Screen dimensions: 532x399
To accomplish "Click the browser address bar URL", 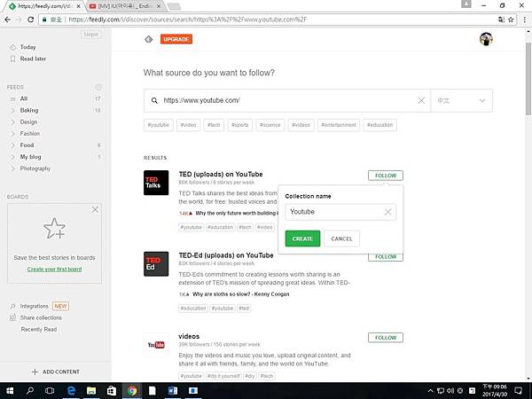I will 188,20.
